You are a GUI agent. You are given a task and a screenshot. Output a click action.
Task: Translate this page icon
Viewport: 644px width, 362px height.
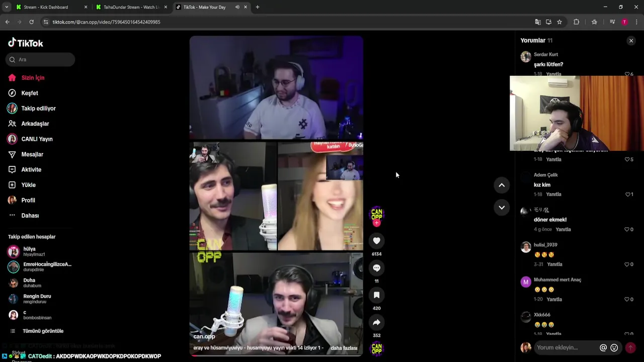(538, 22)
